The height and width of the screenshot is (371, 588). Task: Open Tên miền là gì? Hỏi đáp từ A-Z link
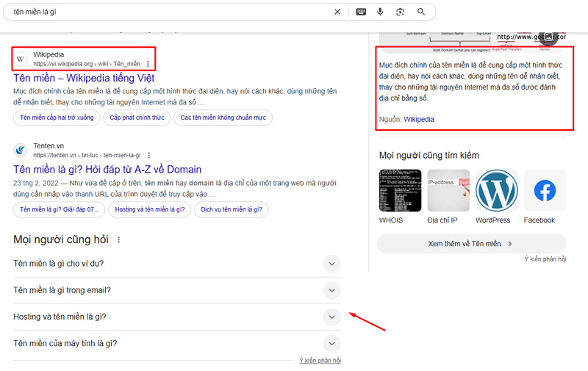107,170
